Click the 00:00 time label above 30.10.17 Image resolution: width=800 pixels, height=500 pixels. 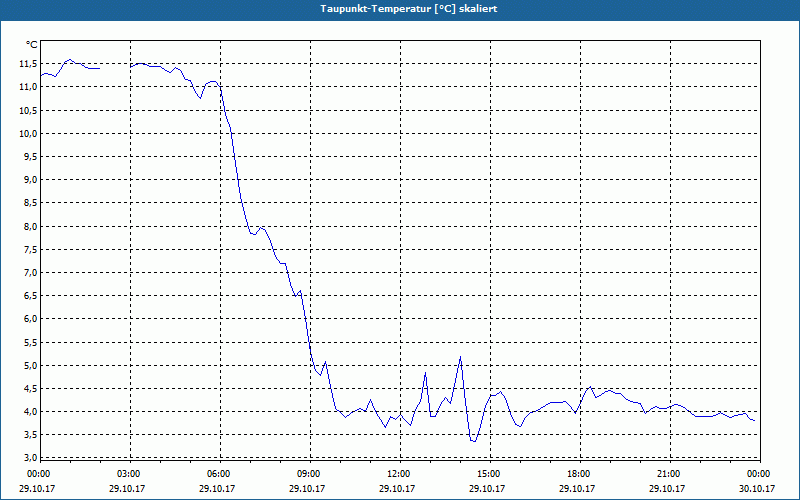759,474
